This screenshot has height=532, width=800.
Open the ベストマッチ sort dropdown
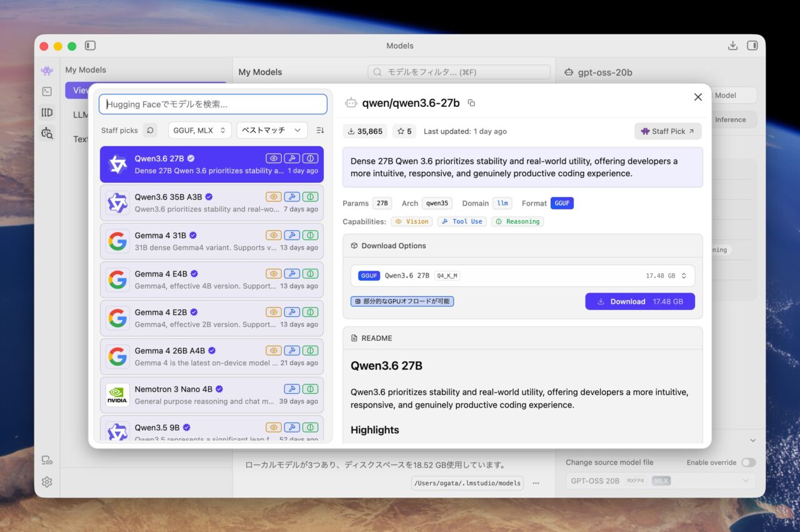pos(272,130)
